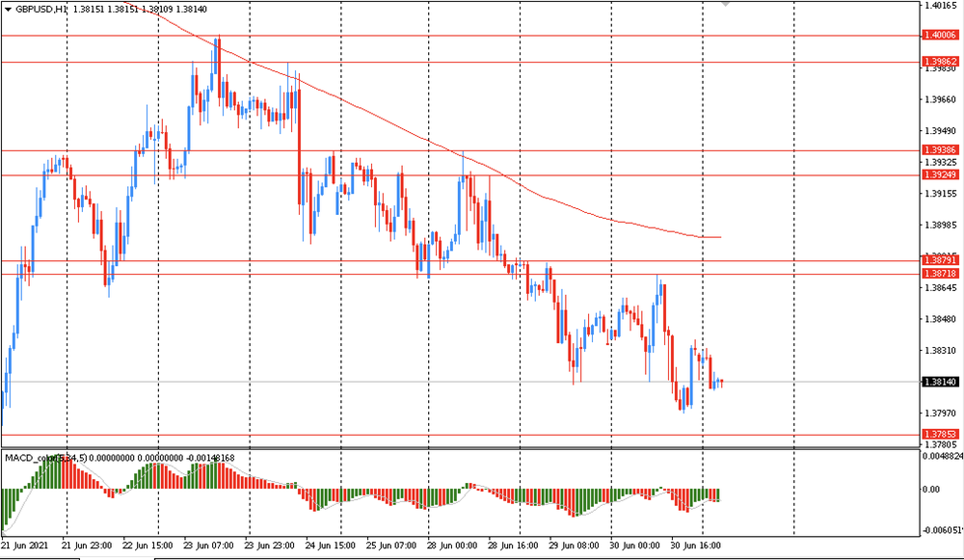Click the 1.38985 price scale value
Viewport: 964px width, 560px height.
[941, 225]
